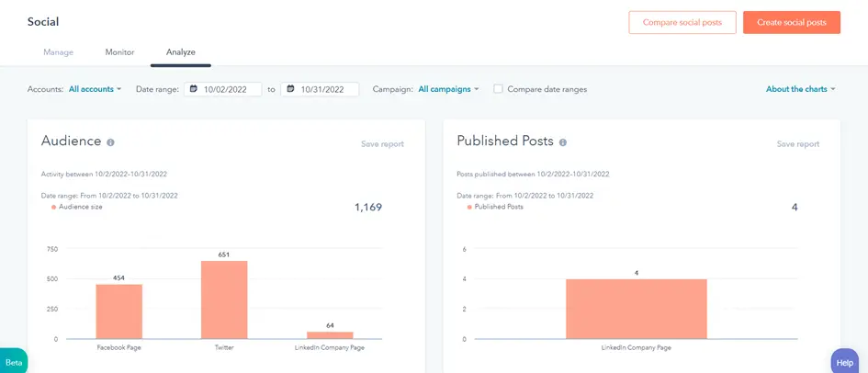Click the info icon beside Audience title
Viewport: 868px width, 373px height.
[111, 143]
